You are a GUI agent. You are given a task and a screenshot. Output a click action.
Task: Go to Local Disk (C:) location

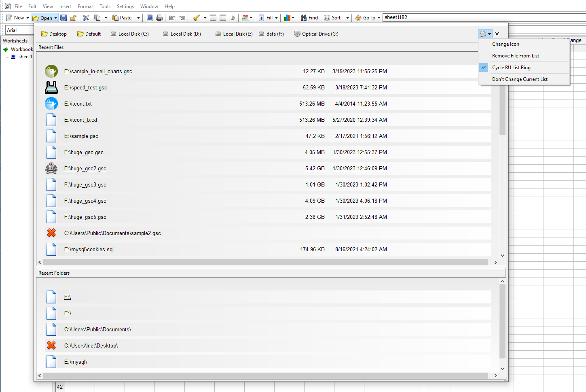pos(130,34)
